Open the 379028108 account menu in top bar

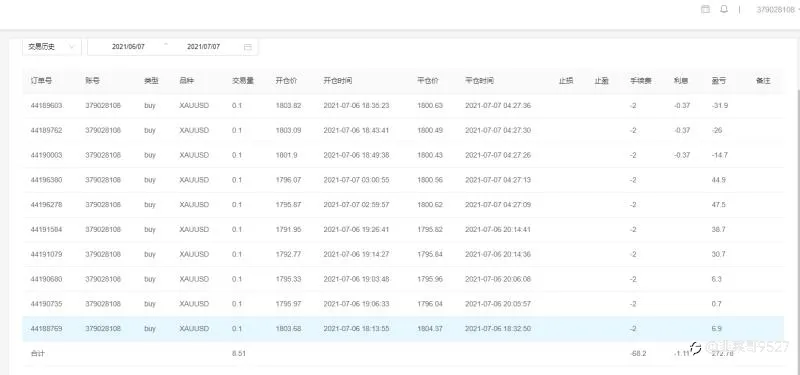pos(777,10)
